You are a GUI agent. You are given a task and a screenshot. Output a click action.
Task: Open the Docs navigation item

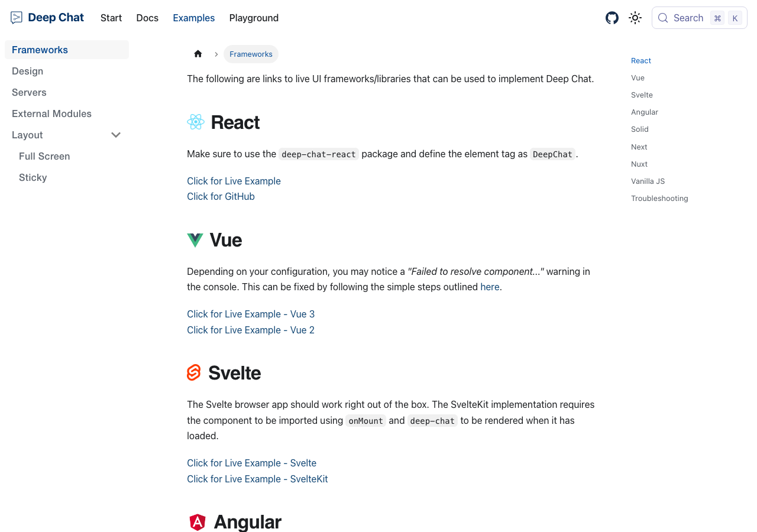click(147, 18)
